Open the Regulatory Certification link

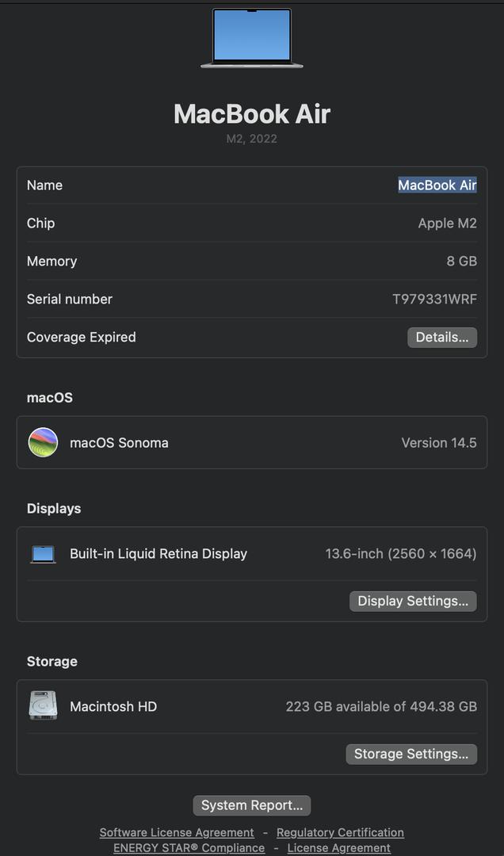(340, 832)
